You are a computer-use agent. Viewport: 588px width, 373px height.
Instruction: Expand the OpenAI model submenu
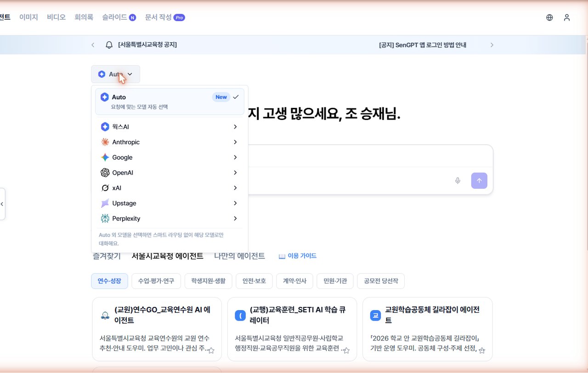click(170, 173)
